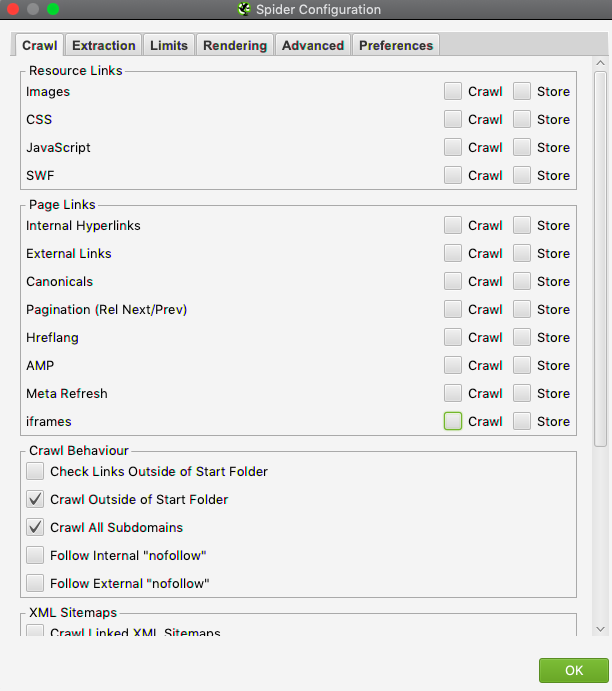Enable Store for Canonicals
The width and height of the screenshot is (612, 691).
coord(522,281)
